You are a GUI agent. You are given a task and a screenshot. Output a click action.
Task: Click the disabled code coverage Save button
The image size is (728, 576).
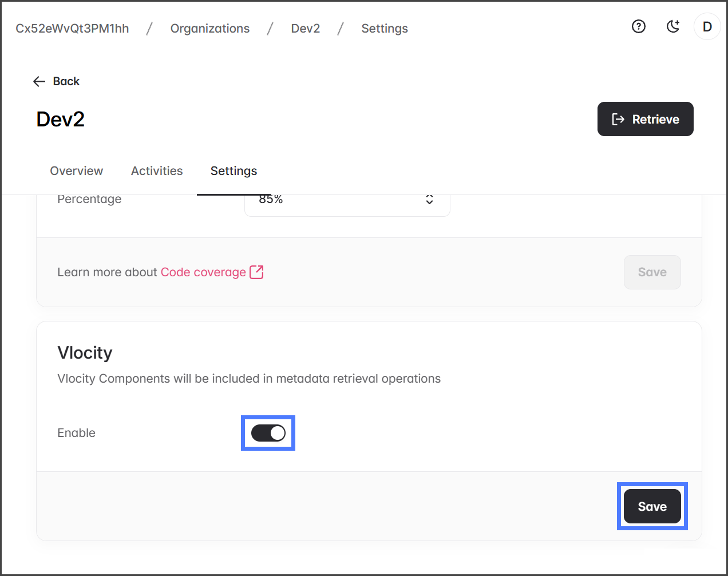coord(652,272)
